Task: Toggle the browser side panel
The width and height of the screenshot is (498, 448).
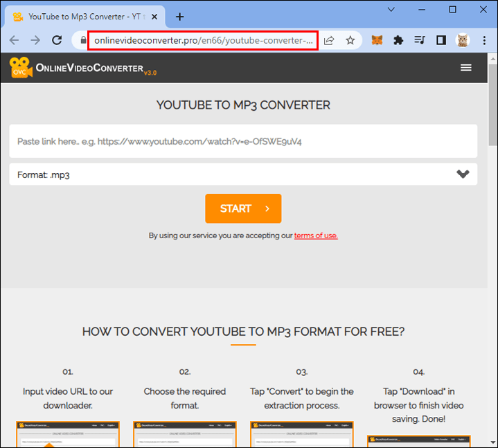Action: coord(441,40)
